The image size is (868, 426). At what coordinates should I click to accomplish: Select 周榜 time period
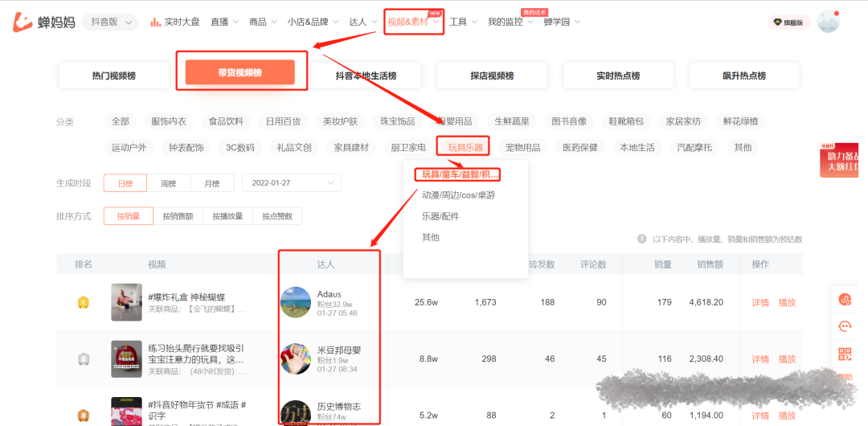pos(169,183)
